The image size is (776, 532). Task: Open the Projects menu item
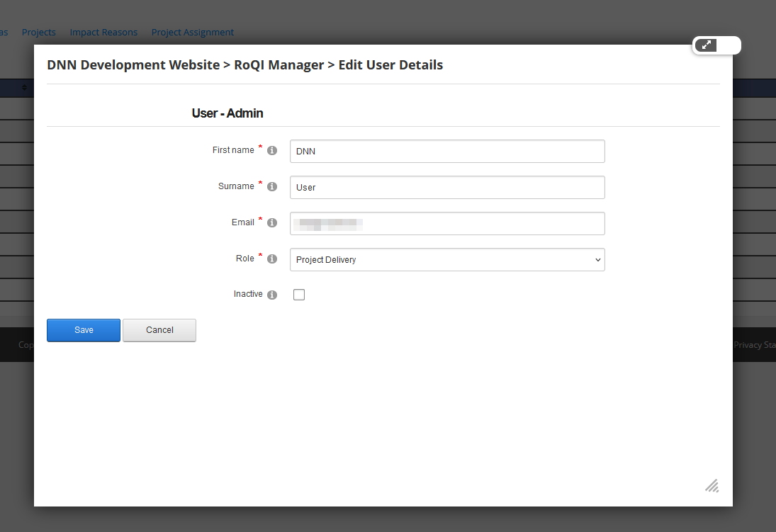coord(38,32)
